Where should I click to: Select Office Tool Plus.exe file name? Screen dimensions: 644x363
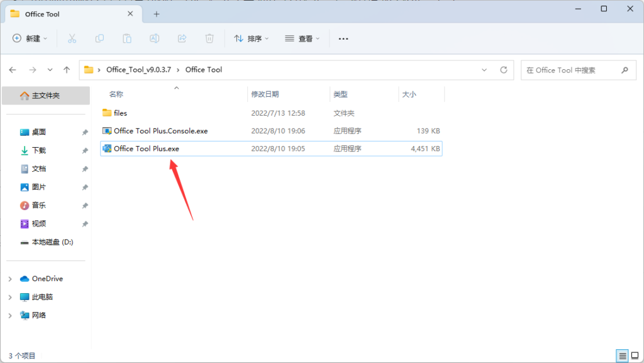coord(147,148)
